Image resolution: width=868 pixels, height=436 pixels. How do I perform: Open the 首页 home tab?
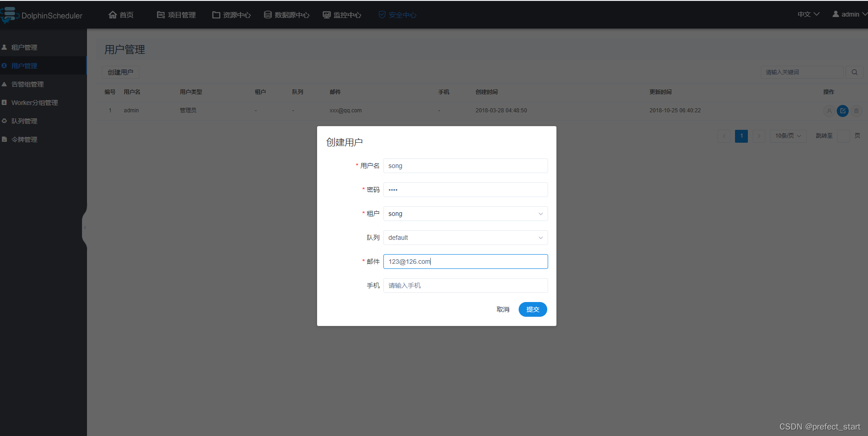[121, 15]
